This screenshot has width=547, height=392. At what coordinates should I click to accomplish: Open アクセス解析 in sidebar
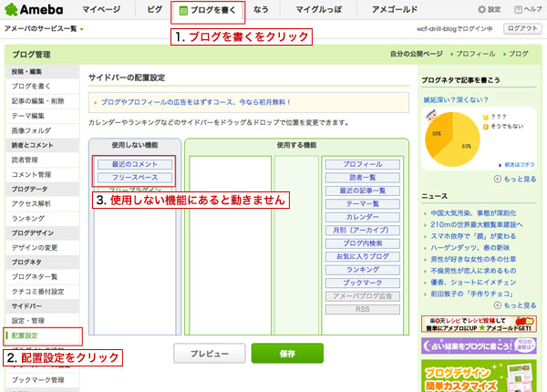(43, 203)
